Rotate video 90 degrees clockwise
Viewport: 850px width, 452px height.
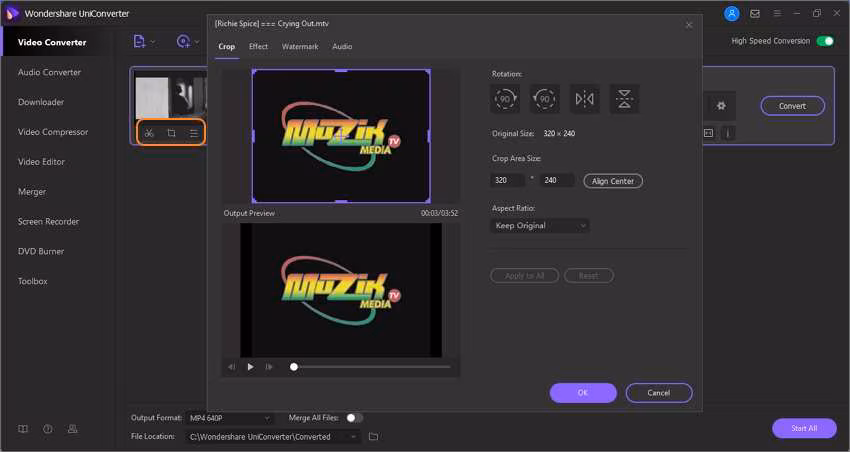click(x=505, y=99)
